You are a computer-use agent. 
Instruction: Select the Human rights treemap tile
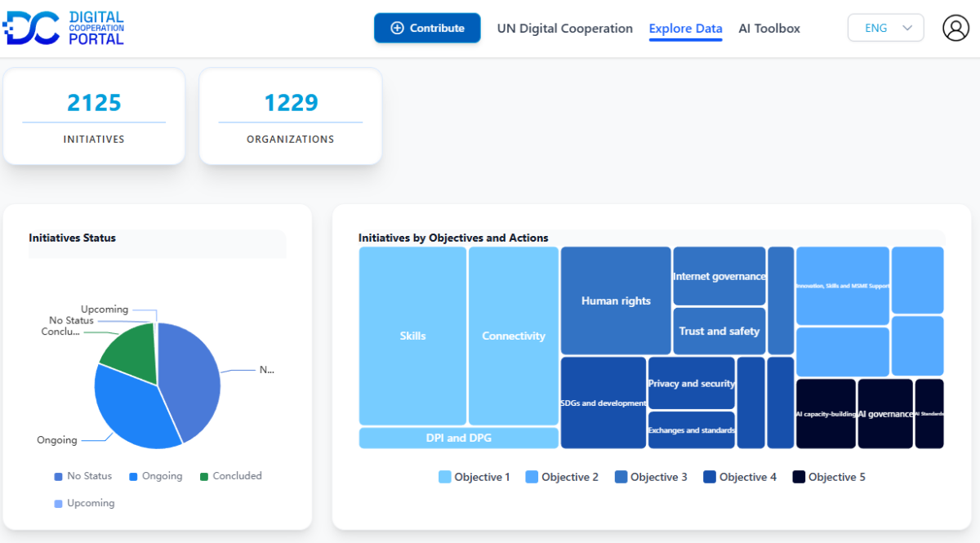pos(616,300)
